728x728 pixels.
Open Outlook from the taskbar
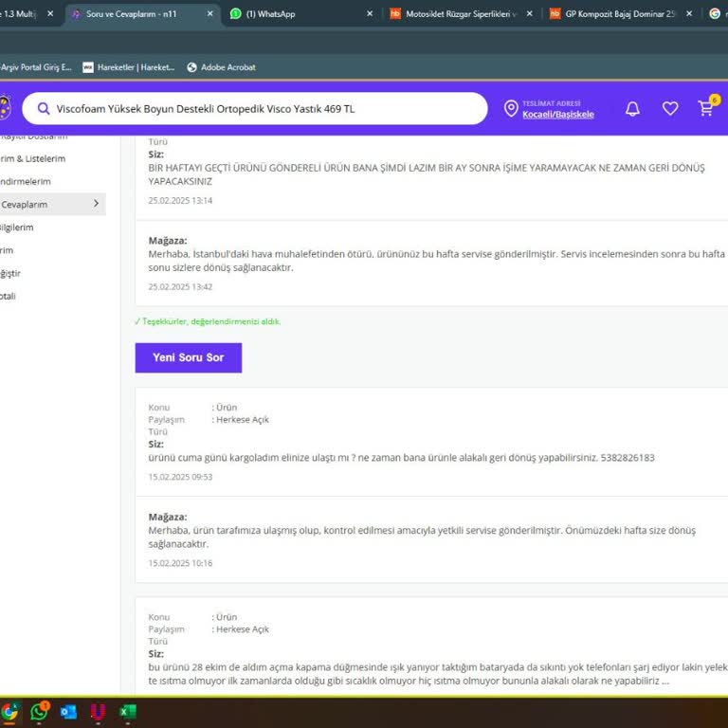click(68, 711)
